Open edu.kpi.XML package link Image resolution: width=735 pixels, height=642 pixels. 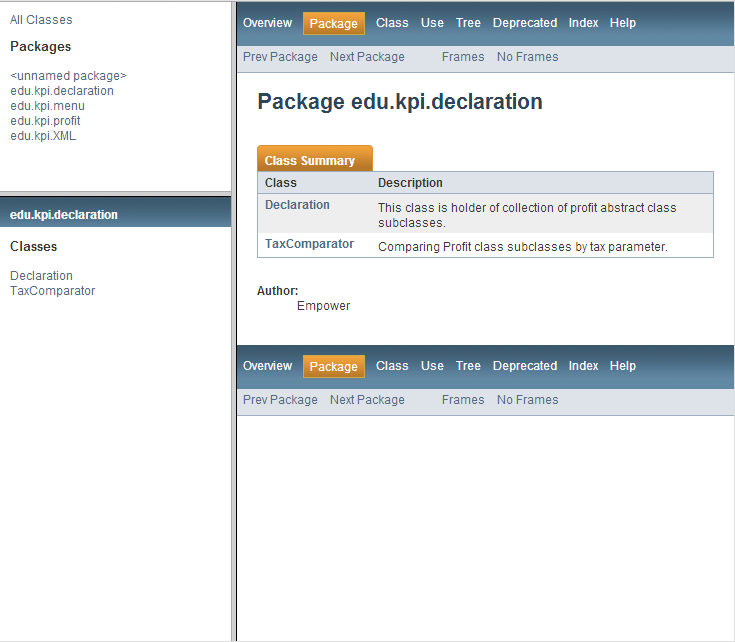coord(43,136)
